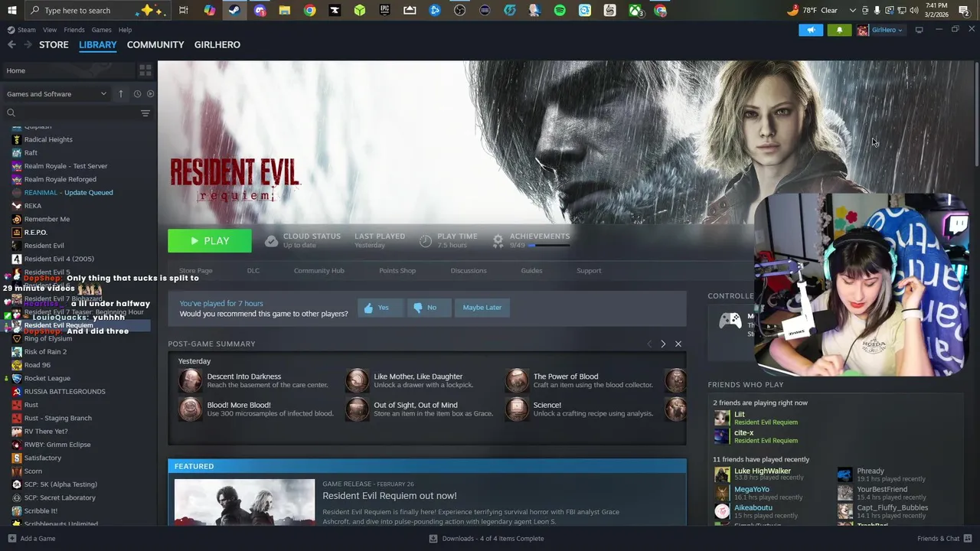Open Xbox app from the taskbar
This screenshot has width=980, height=551.
[x=635, y=10]
